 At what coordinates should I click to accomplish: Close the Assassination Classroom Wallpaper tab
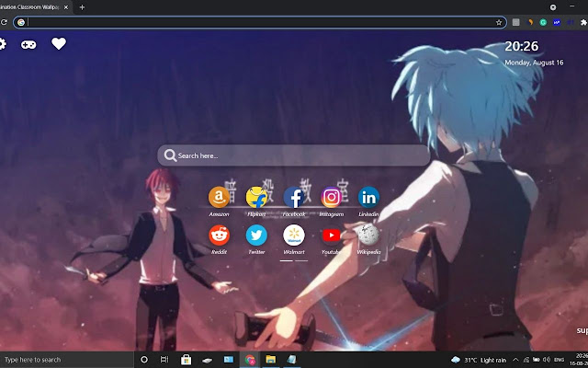[66, 7]
